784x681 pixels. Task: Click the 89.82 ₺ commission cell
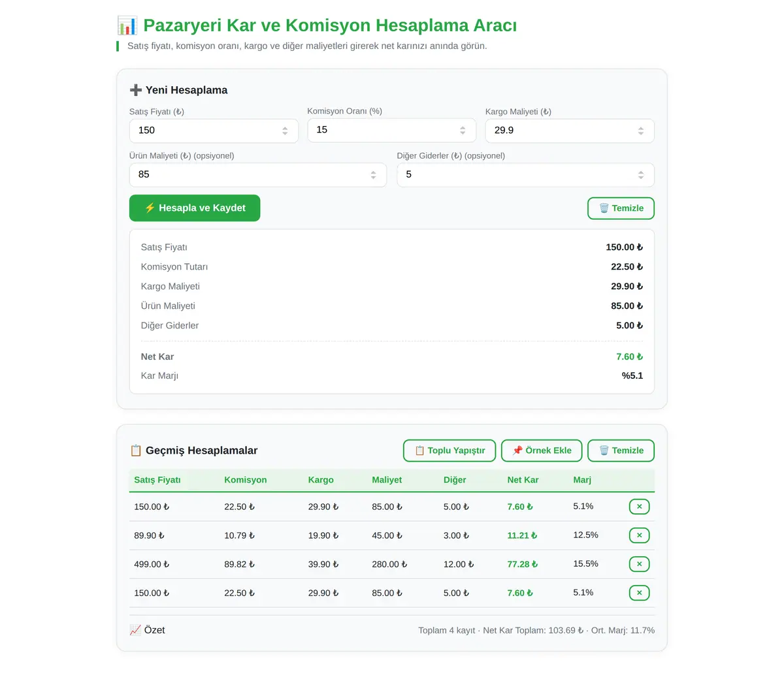tap(240, 564)
